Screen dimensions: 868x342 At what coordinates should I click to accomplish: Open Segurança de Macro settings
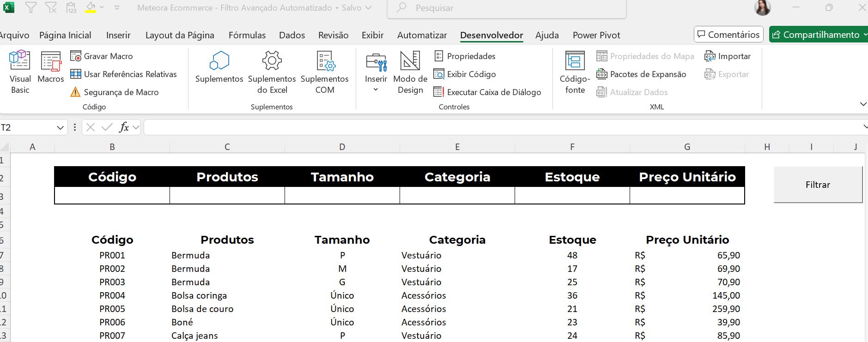115,92
